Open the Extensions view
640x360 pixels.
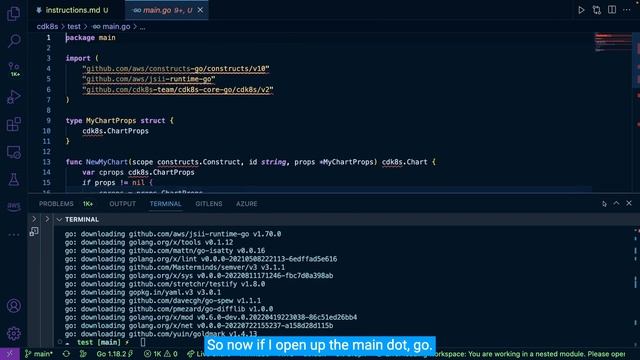coord(13,124)
